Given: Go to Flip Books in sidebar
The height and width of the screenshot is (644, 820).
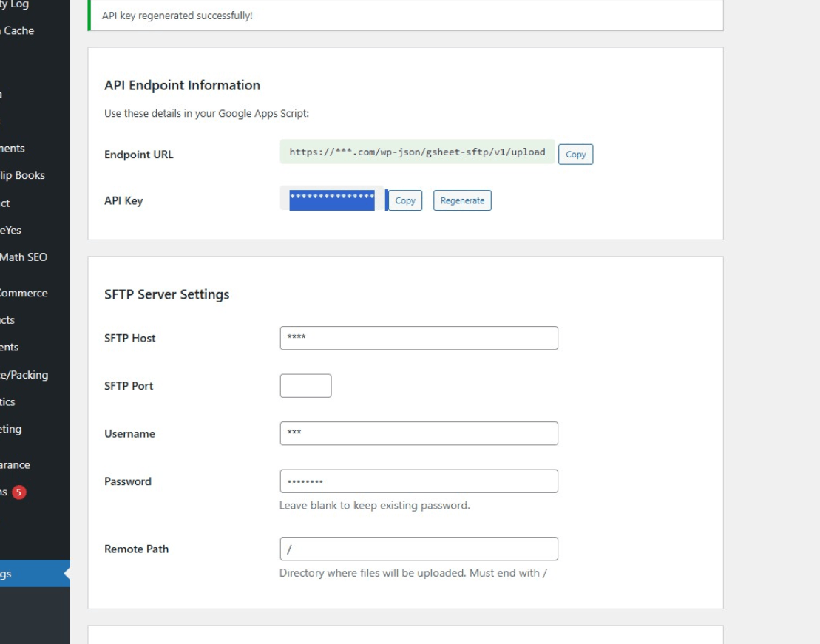Looking at the screenshot, I should coord(22,175).
